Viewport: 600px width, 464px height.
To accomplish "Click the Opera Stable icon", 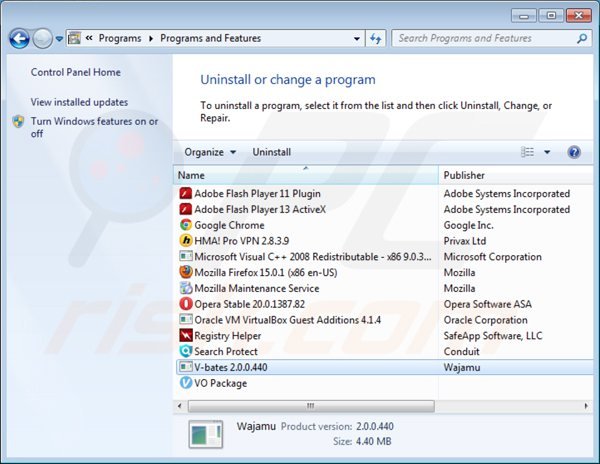I will 186,304.
